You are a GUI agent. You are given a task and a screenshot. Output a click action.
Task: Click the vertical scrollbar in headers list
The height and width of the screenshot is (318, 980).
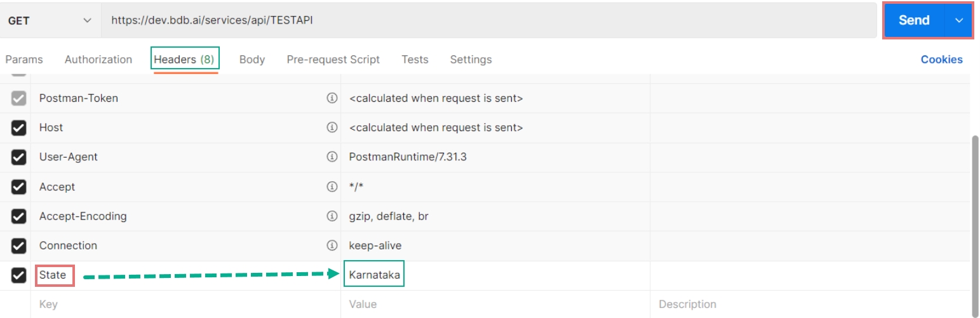976,216
